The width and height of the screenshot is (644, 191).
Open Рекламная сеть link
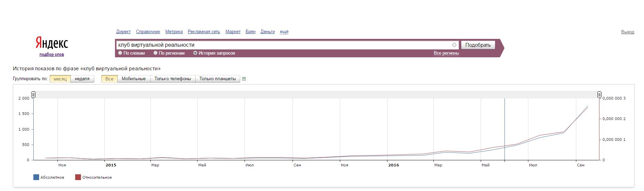point(204,32)
